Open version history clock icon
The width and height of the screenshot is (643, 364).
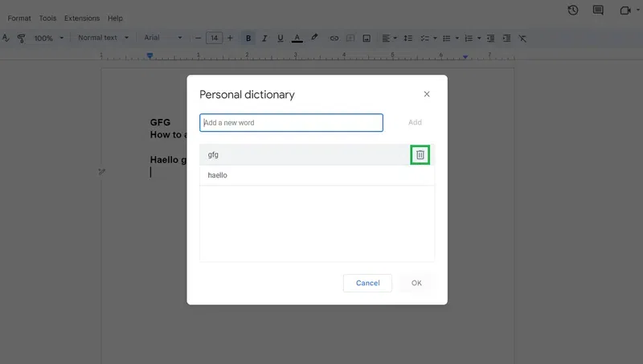(573, 10)
